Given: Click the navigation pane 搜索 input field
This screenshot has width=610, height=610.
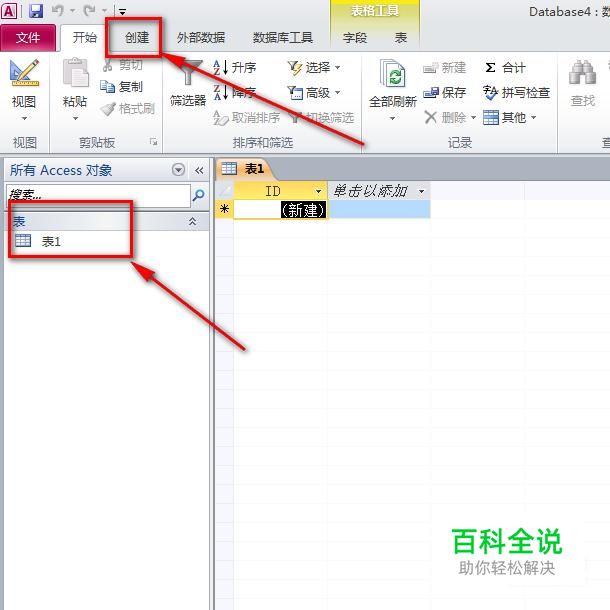Looking at the screenshot, I should coord(98,195).
